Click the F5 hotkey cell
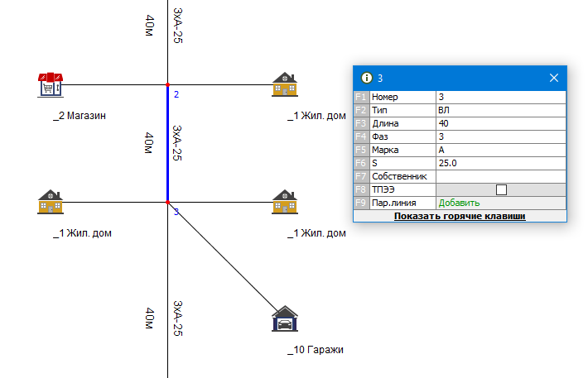This screenshot has width=588, height=378. (361, 150)
